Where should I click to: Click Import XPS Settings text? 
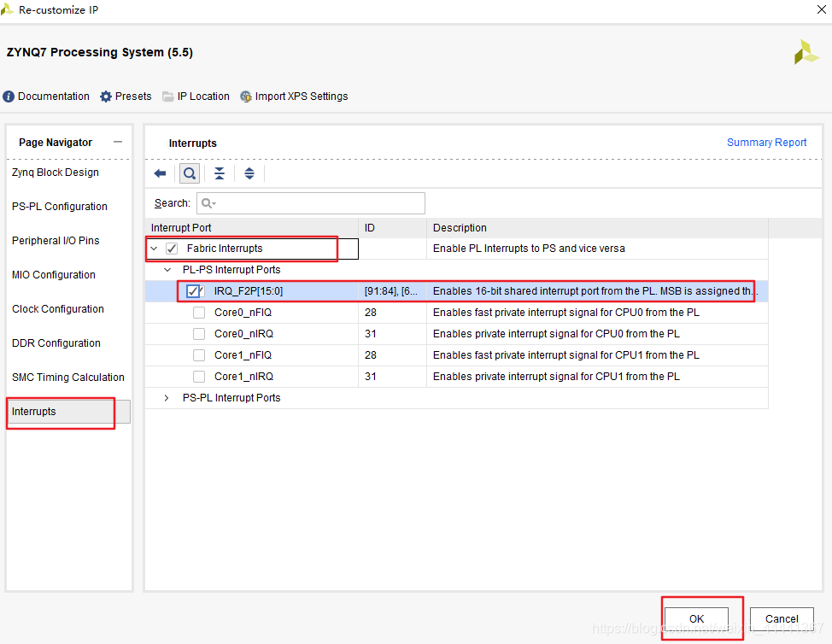click(302, 97)
